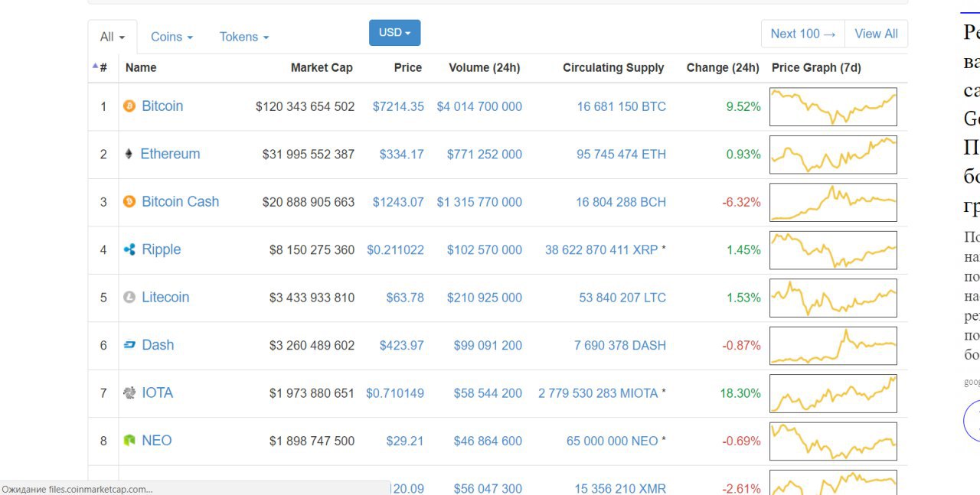Open Ethereum 7d price graph
Screen dimensions: 980x495
click(833, 155)
